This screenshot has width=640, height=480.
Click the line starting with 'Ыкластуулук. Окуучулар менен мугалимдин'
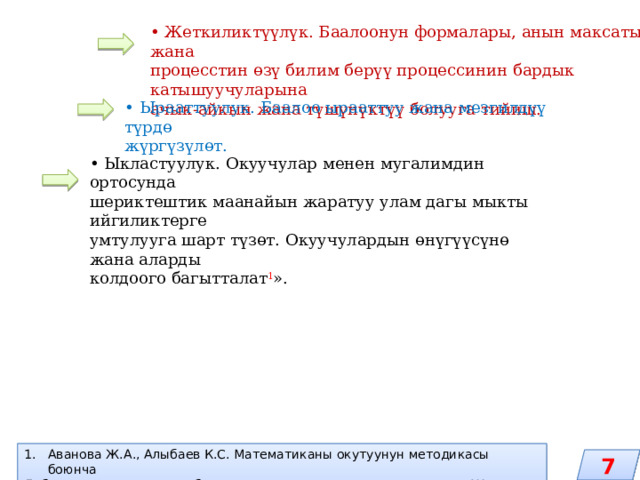pos(287,164)
